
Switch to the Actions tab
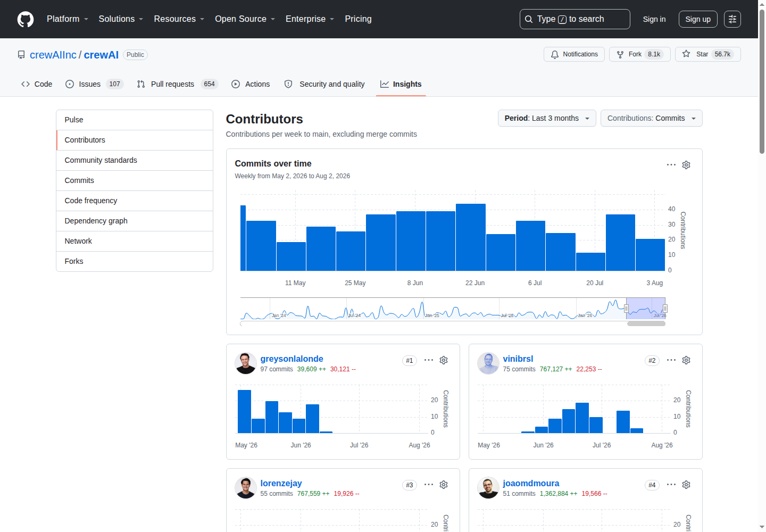(x=251, y=84)
